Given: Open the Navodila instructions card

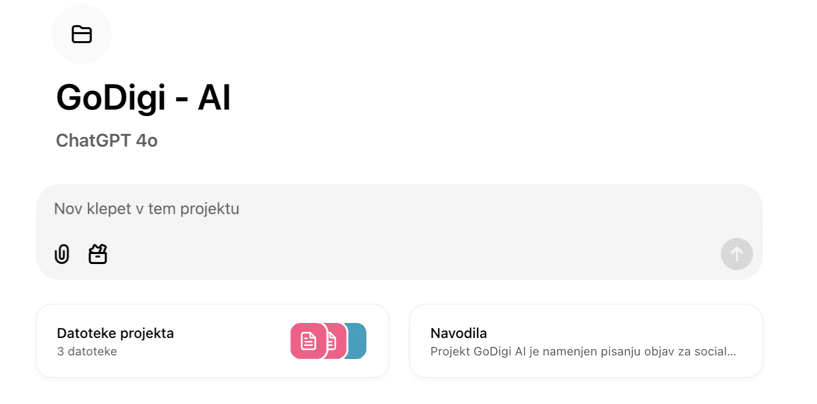Looking at the screenshot, I should point(585,341).
